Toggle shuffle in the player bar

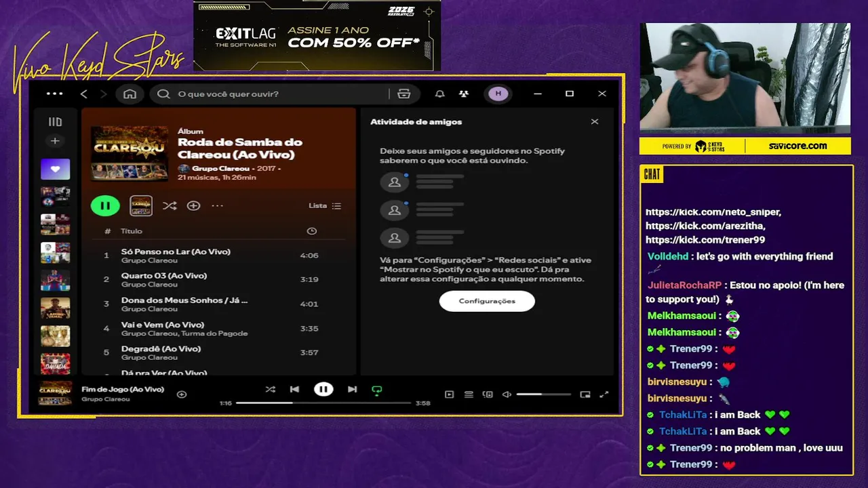(270, 389)
